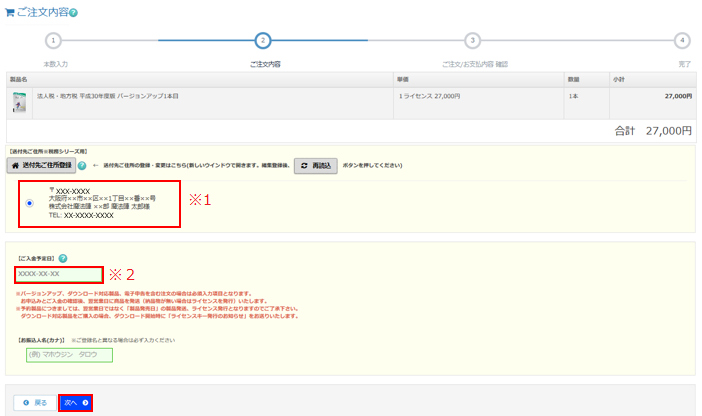Viewport: 702px width, 416px height.
Task: Click the 小計 column header
Action: (x=619, y=77)
